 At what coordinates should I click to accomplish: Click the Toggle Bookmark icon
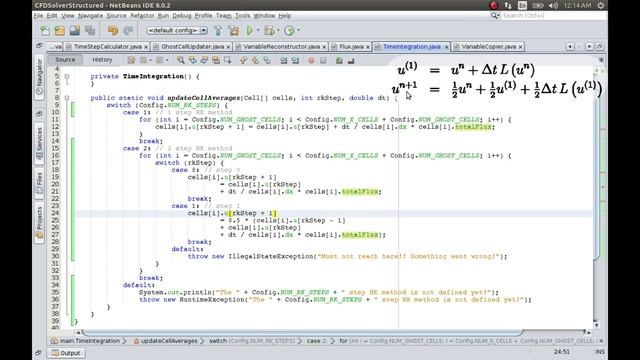pos(267,60)
